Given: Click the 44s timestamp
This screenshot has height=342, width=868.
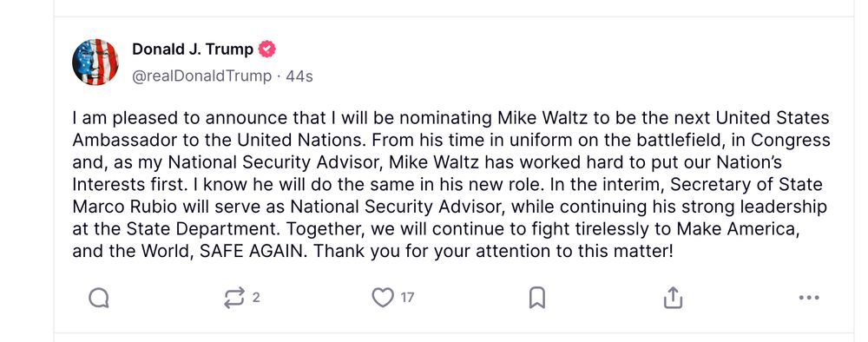Looking at the screenshot, I should click(x=299, y=76).
